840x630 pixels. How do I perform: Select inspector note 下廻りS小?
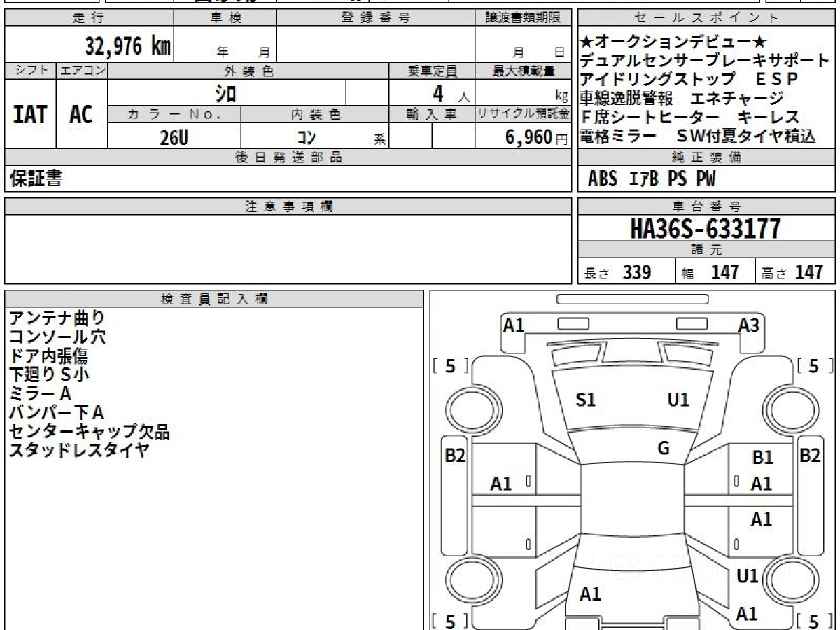pyautogui.click(x=49, y=375)
